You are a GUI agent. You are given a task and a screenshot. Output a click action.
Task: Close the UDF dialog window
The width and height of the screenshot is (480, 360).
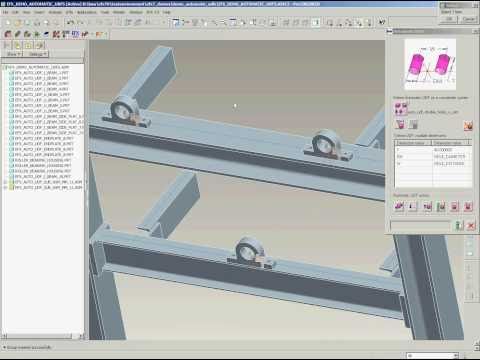[476, 31]
